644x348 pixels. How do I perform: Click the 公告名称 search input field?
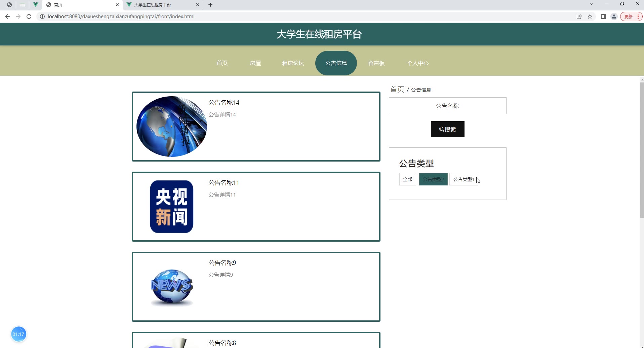point(448,106)
